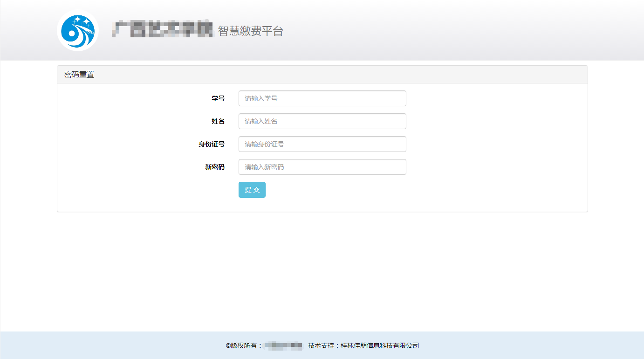Select the 请输入新密码 input field
The width and height of the screenshot is (644, 359).
tap(322, 167)
